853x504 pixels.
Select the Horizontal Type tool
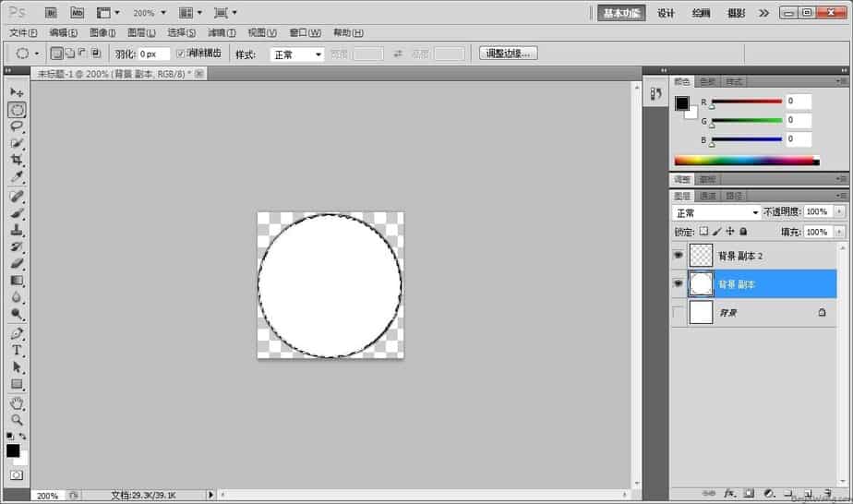pyautogui.click(x=17, y=351)
